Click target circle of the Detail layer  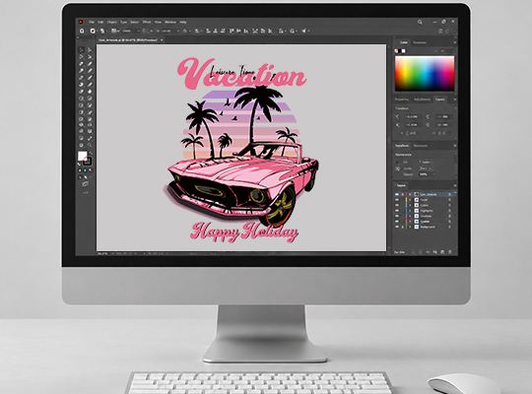coord(449,200)
